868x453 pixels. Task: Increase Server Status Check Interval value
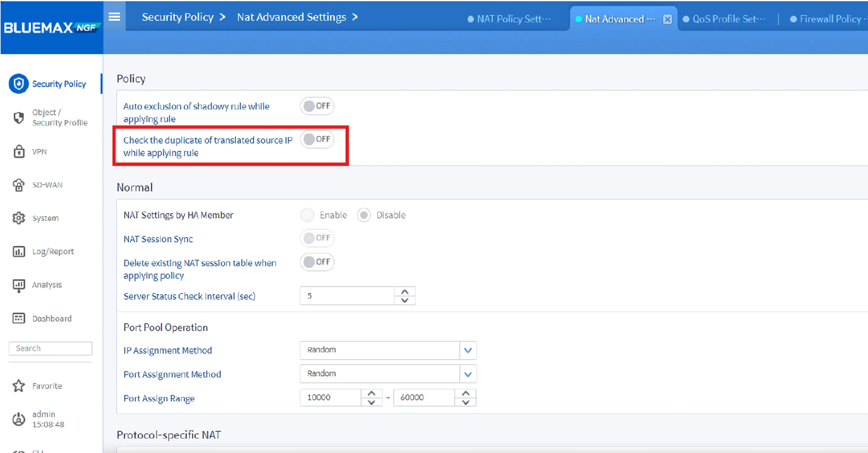[405, 291]
